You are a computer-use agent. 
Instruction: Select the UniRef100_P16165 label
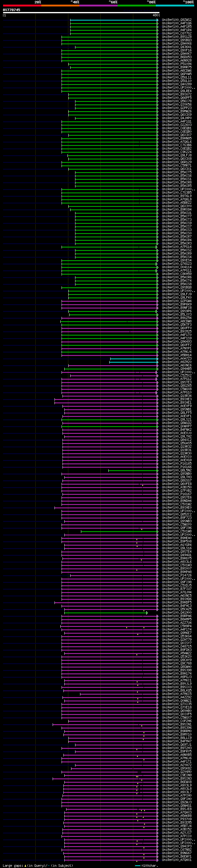(x=176, y=464)
